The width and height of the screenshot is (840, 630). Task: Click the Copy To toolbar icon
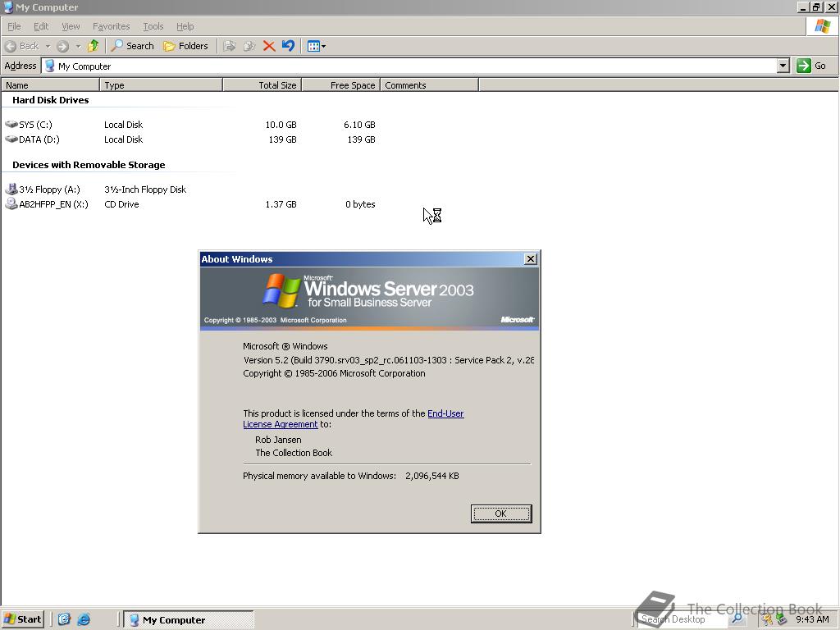(x=249, y=46)
